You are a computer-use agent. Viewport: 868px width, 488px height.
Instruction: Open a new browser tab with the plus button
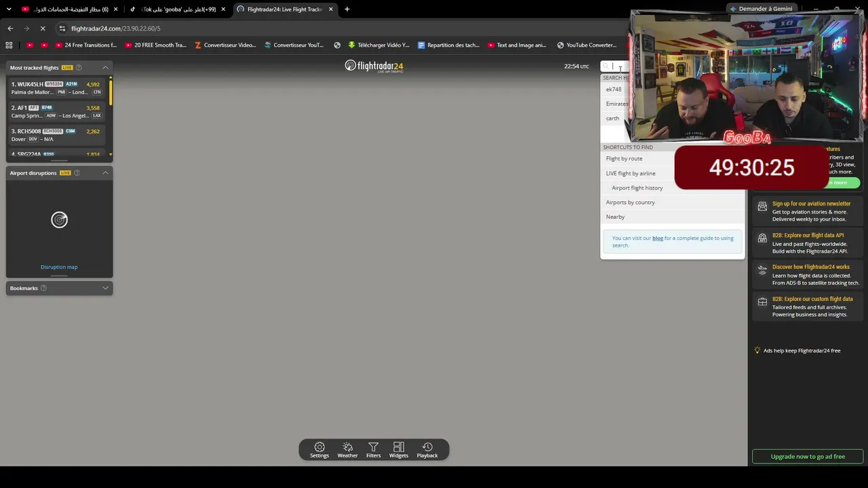click(347, 9)
